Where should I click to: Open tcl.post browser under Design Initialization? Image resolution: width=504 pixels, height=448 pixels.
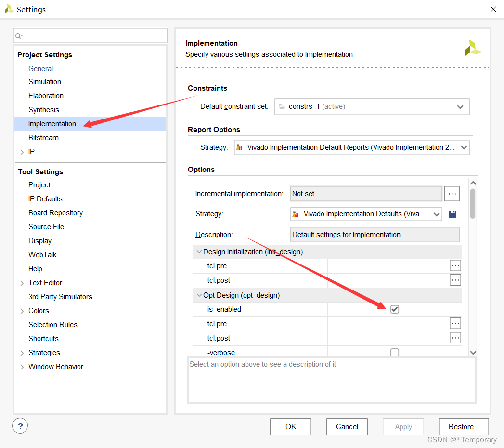pos(455,280)
